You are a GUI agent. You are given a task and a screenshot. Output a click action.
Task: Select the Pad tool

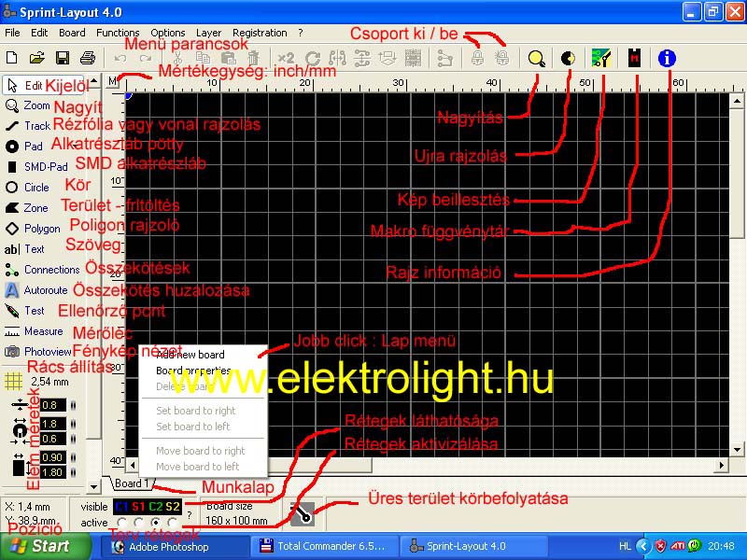pyautogui.click(x=24, y=147)
